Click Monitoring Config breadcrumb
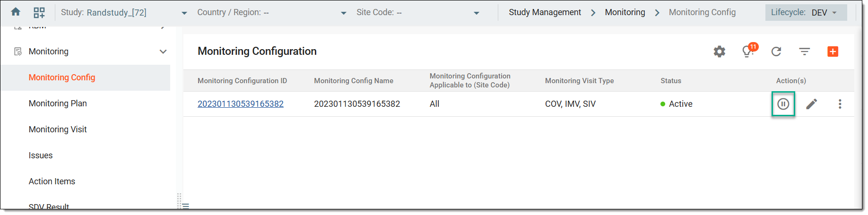Screen dimensions: 868x215 702,12
